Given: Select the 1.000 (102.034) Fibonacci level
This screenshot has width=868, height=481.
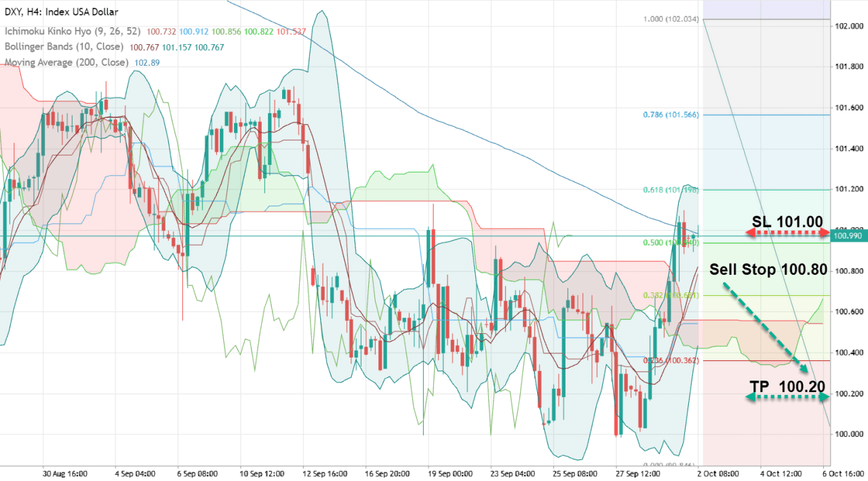Looking at the screenshot, I should [670, 19].
